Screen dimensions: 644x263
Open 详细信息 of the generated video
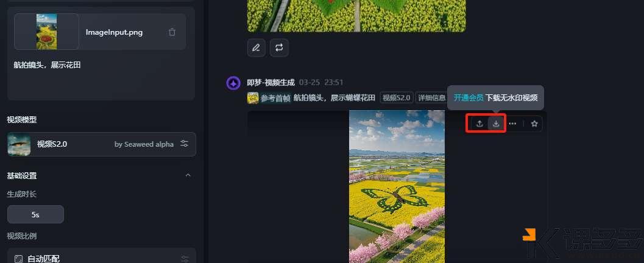point(431,97)
